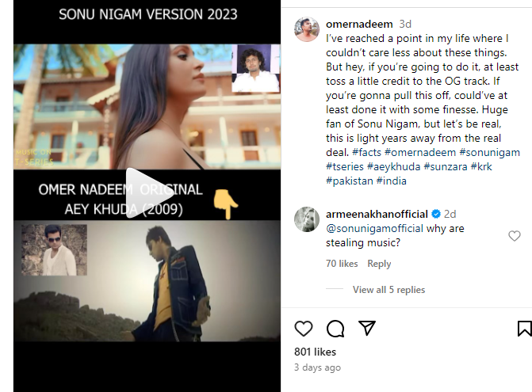View the 801 likes list
The height and width of the screenshot is (392, 532).
coord(315,352)
